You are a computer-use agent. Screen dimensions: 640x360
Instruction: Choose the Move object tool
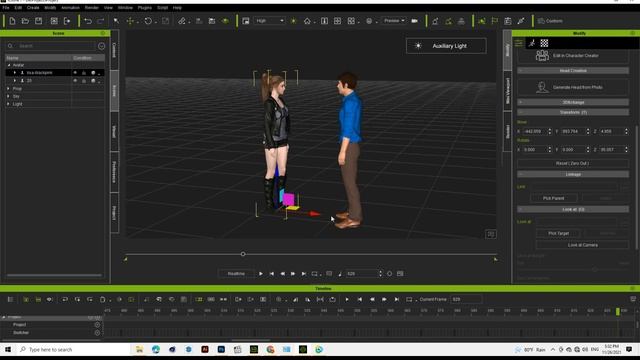tap(130, 21)
